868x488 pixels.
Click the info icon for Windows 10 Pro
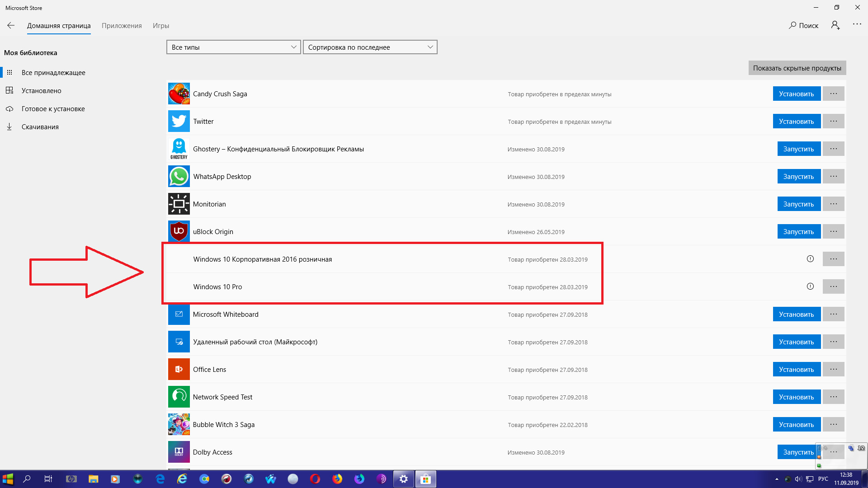(810, 286)
